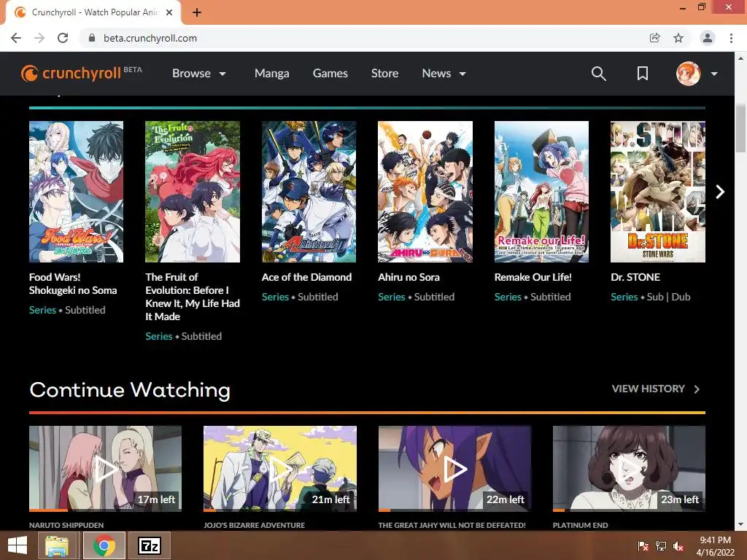Play the Naruto Shippuden episode
Screen dimensions: 747x560
(105, 469)
